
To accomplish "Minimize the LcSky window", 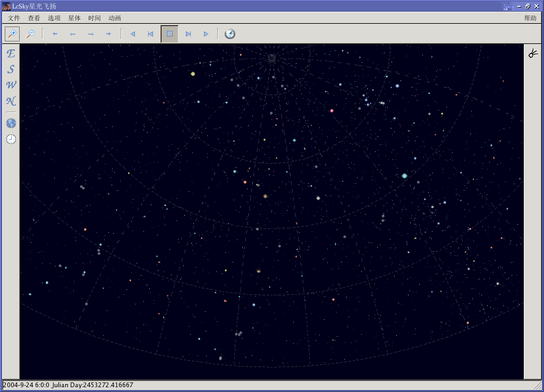I will (x=519, y=6).
